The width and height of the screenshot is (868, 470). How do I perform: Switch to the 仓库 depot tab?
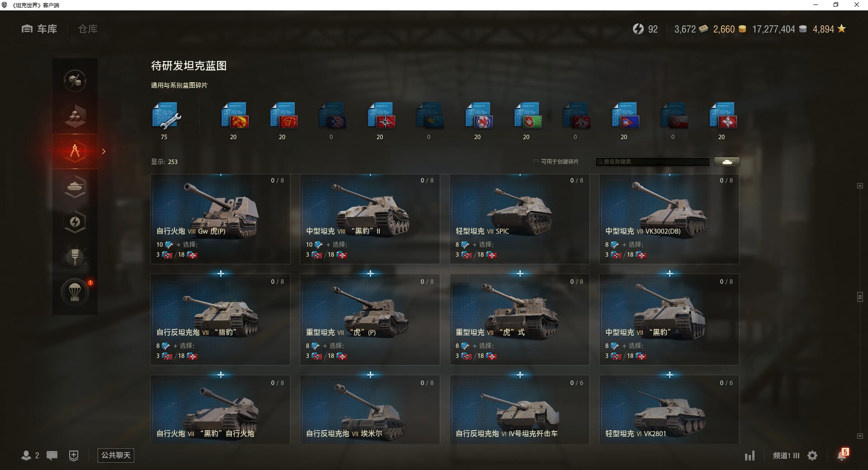click(x=88, y=29)
